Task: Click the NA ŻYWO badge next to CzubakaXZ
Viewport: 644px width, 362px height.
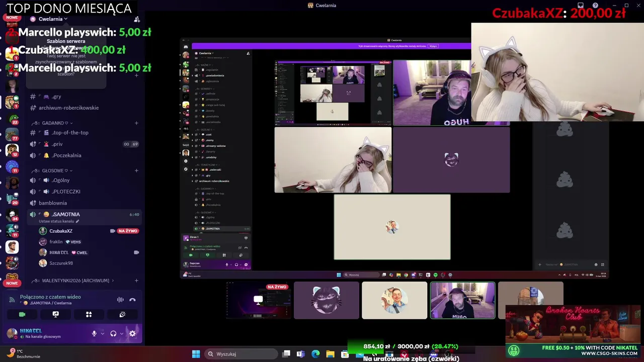Action: pyautogui.click(x=128, y=231)
